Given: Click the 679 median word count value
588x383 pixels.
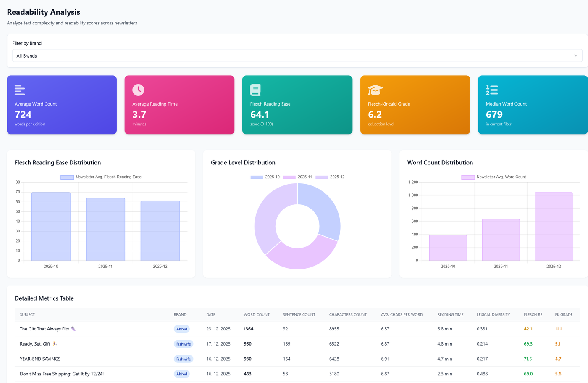Looking at the screenshot, I should click(x=494, y=115).
